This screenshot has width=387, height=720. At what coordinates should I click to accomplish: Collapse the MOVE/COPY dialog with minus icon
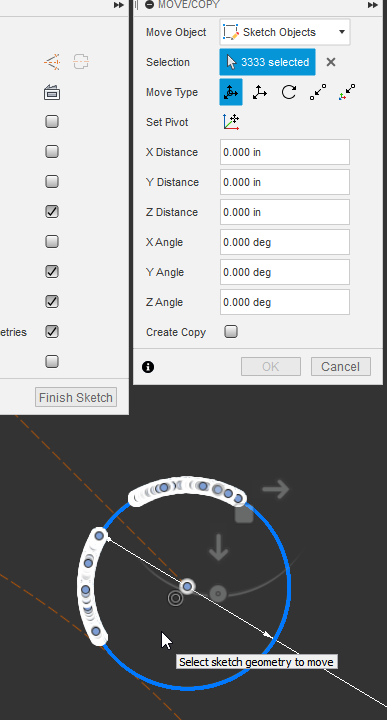[149, 5]
